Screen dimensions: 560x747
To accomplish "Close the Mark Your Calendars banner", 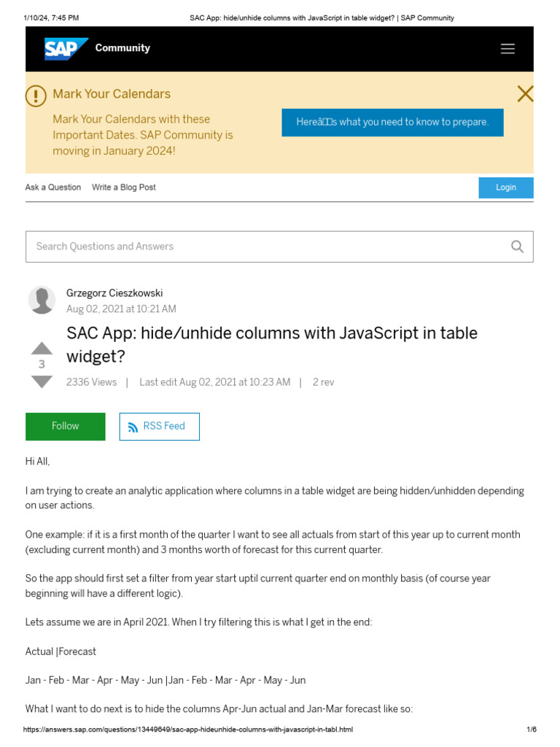I will click(525, 94).
